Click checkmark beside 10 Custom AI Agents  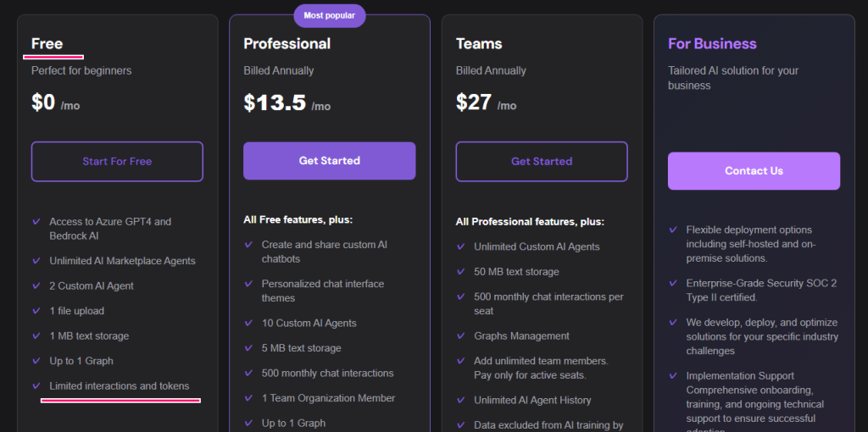[x=248, y=323]
